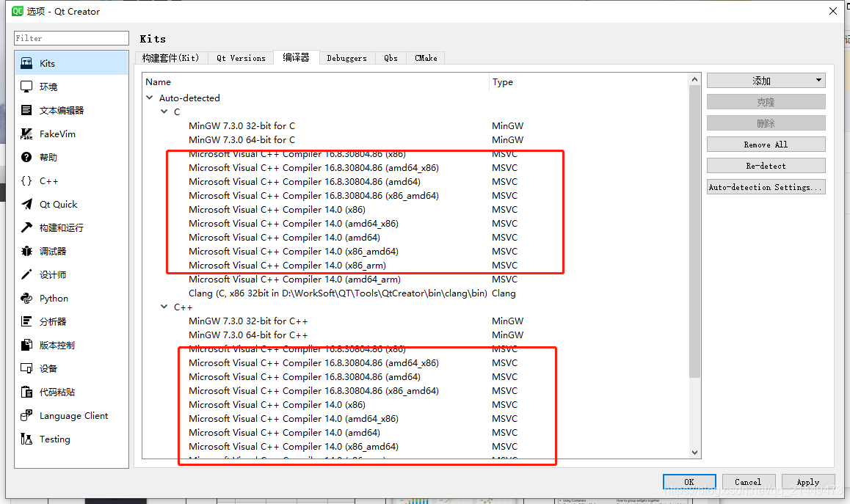Open the CMake tab

426,58
